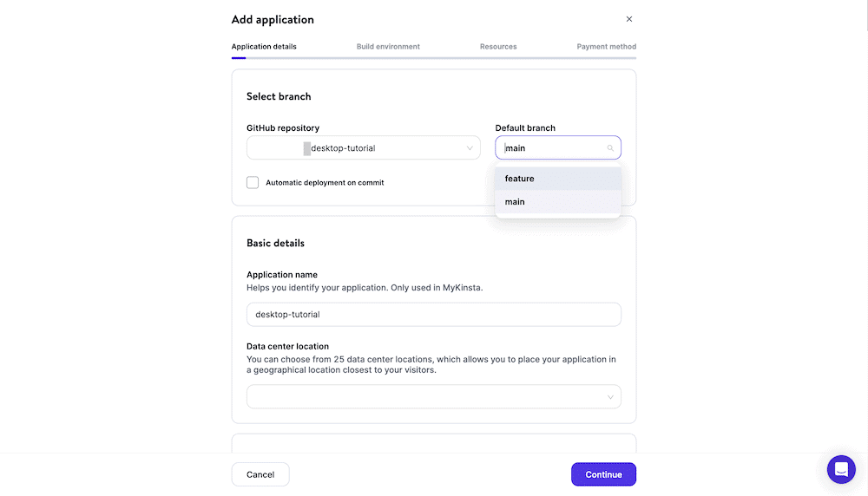This screenshot has height=496, width=868.
Task: Click into the Application name field
Action: 433,315
